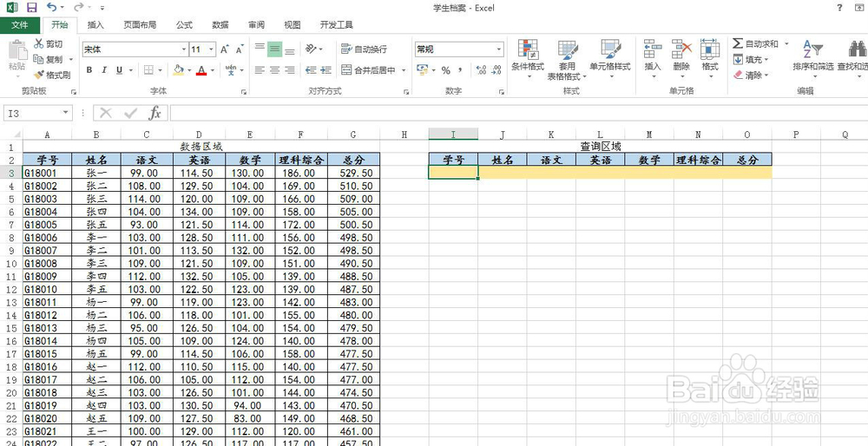The height and width of the screenshot is (446, 868).
Task: Switch to the Insert (插入) tab
Action: [95, 25]
